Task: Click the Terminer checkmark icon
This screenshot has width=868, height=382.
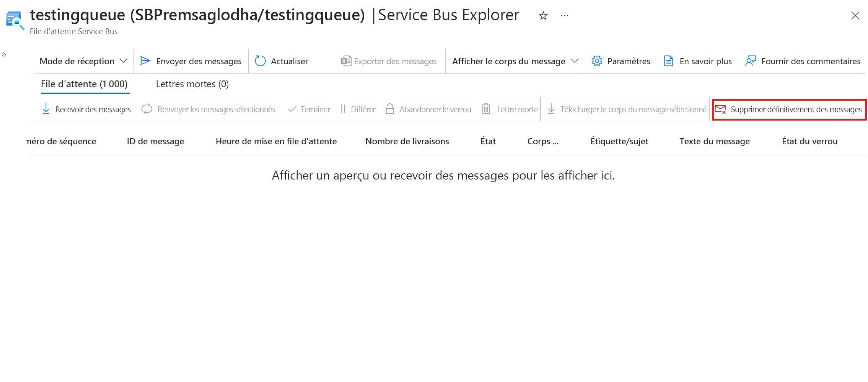Action: pyautogui.click(x=292, y=109)
